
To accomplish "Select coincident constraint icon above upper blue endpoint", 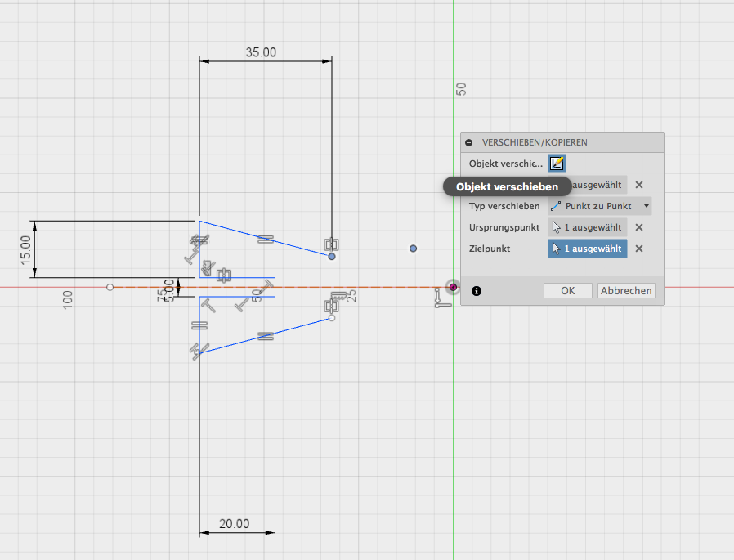I will click(331, 244).
